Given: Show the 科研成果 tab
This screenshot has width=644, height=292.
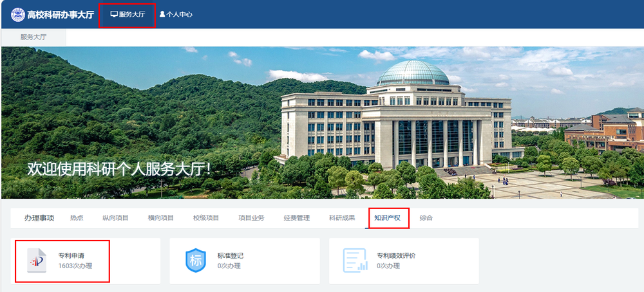Looking at the screenshot, I should click(342, 218).
